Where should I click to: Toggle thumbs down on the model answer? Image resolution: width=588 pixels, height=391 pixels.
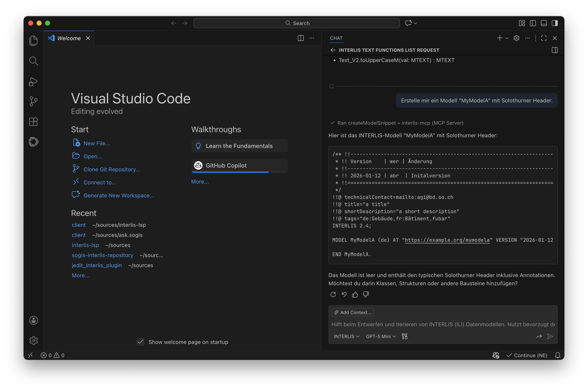(x=366, y=295)
